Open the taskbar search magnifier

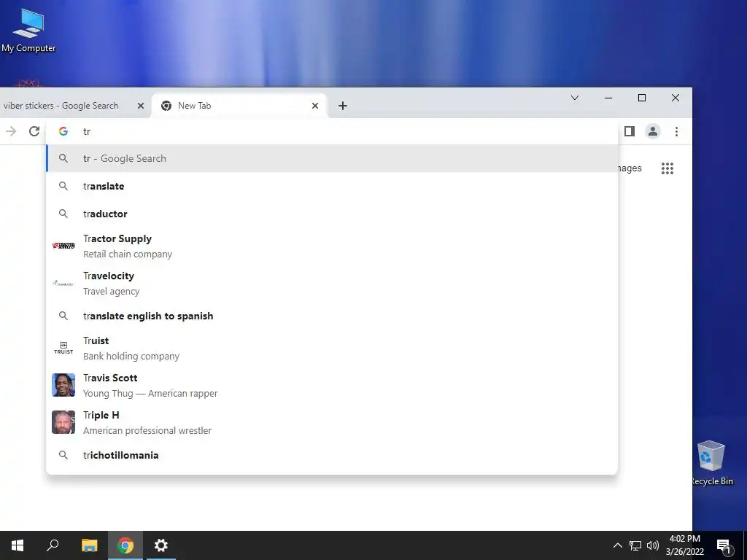point(53,545)
